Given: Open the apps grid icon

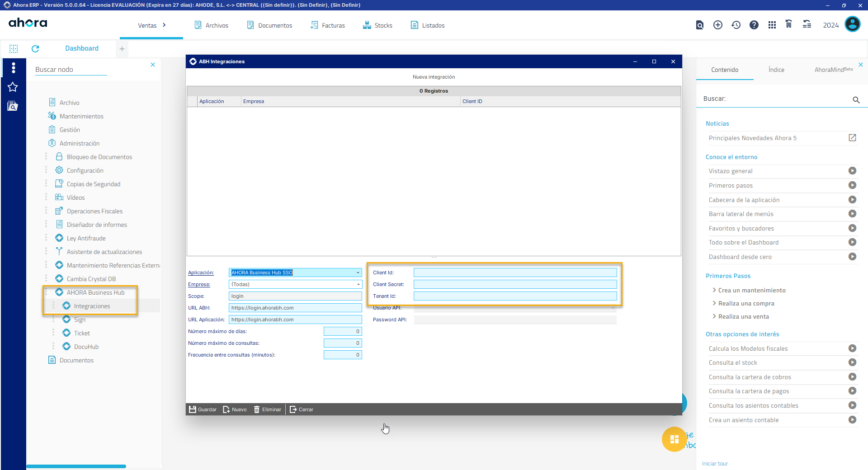Looking at the screenshot, I should click(x=772, y=25).
